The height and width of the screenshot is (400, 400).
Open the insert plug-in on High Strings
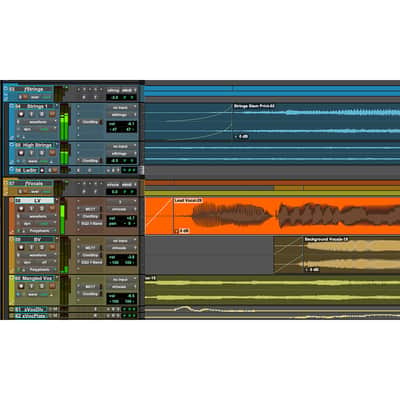pos(91,161)
